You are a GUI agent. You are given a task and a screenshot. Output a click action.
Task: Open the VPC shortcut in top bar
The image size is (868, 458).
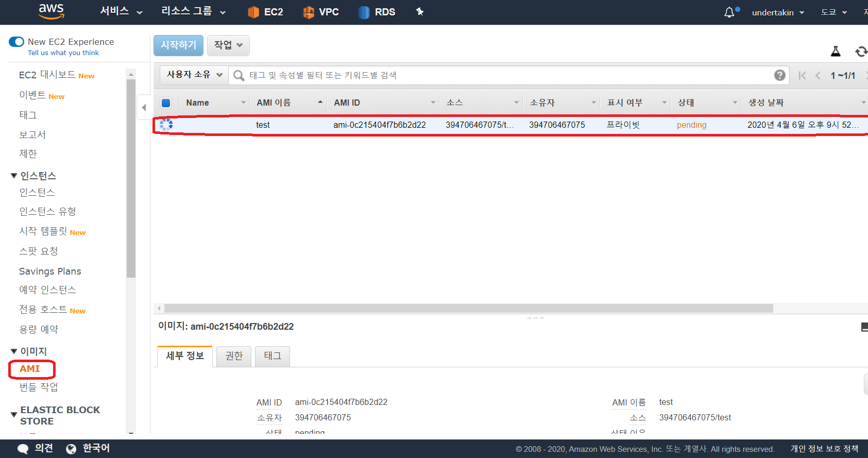click(321, 12)
